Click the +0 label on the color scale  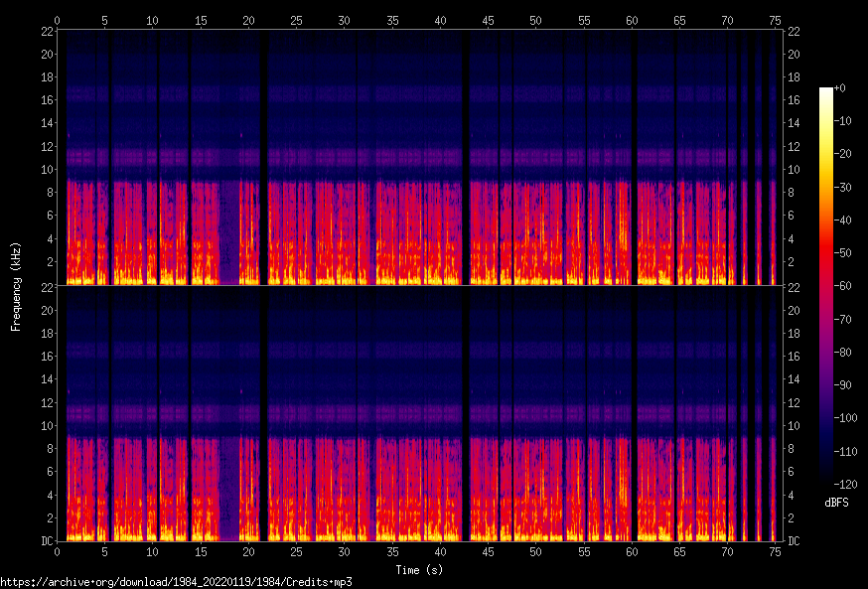(840, 88)
